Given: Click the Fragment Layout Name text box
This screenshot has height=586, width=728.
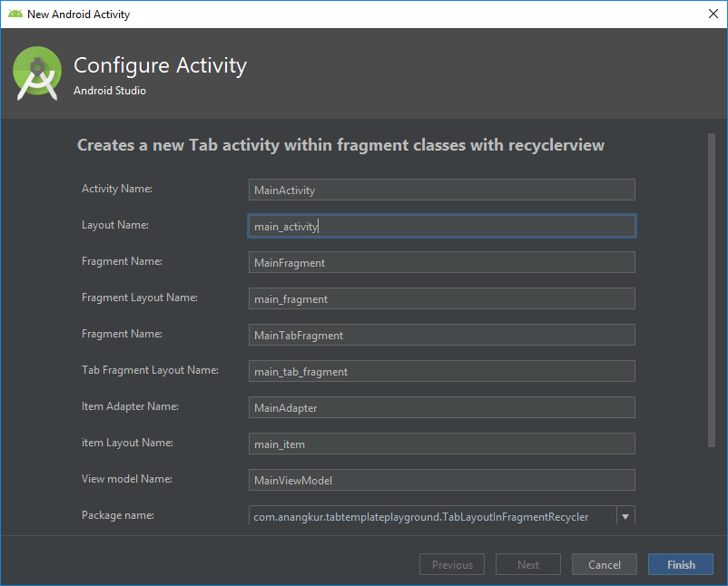Looking at the screenshot, I should coord(441,298).
